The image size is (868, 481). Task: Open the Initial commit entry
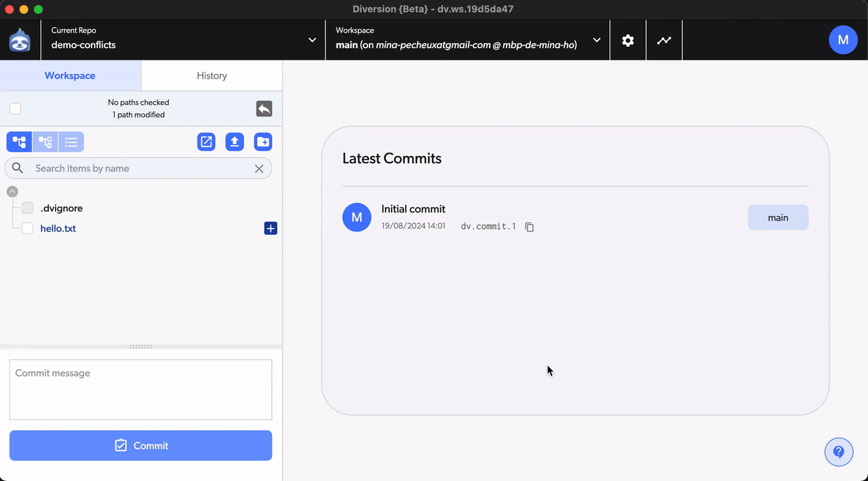tap(413, 209)
